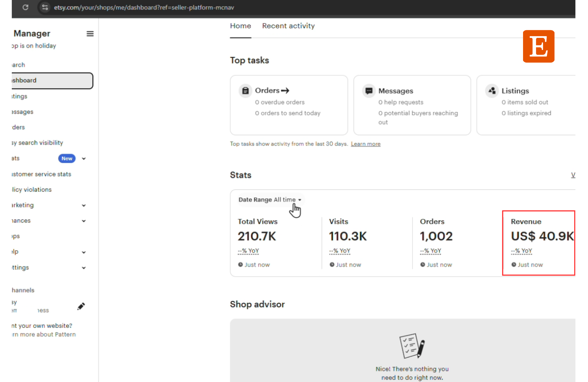Open site information icon in address bar
The height and width of the screenshot is (382, 588).
tap(45, 7)
